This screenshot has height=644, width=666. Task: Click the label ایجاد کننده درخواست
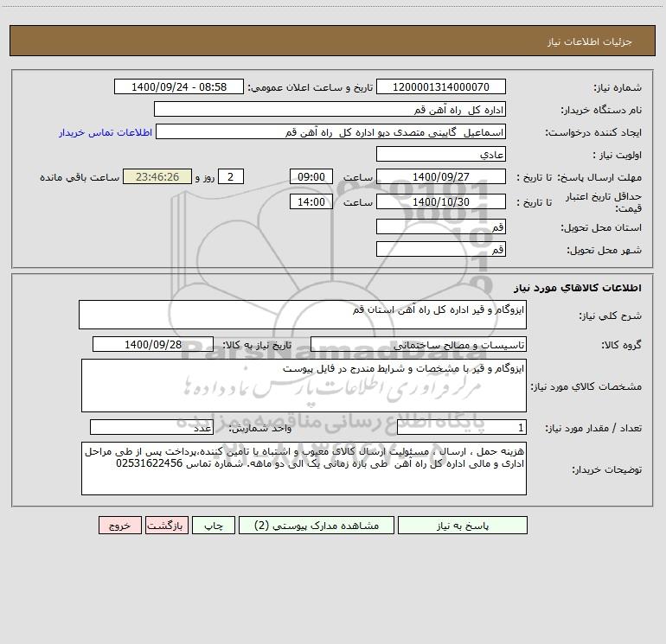click(x=593, y=133)
